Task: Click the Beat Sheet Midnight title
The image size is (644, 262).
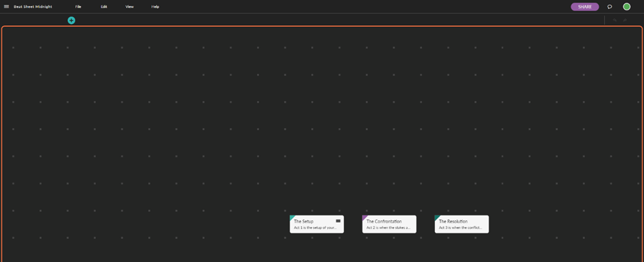Action: (x=33, y=7)
